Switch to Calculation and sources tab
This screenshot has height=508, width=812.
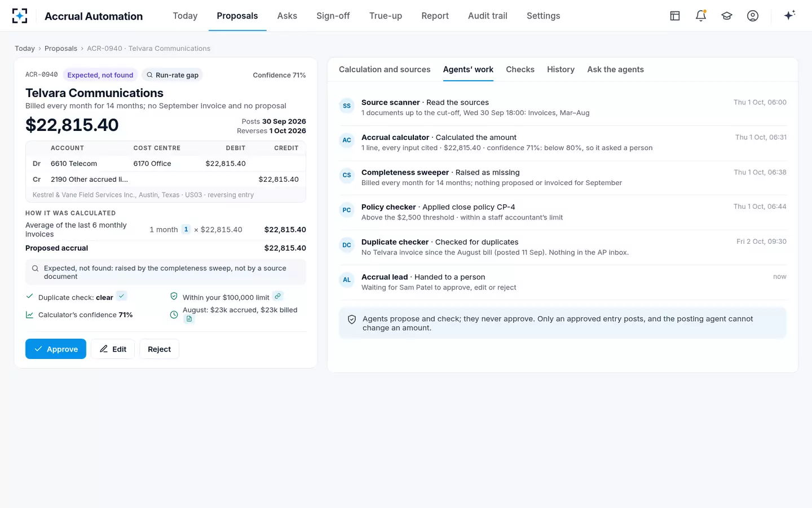pos(385,69)
